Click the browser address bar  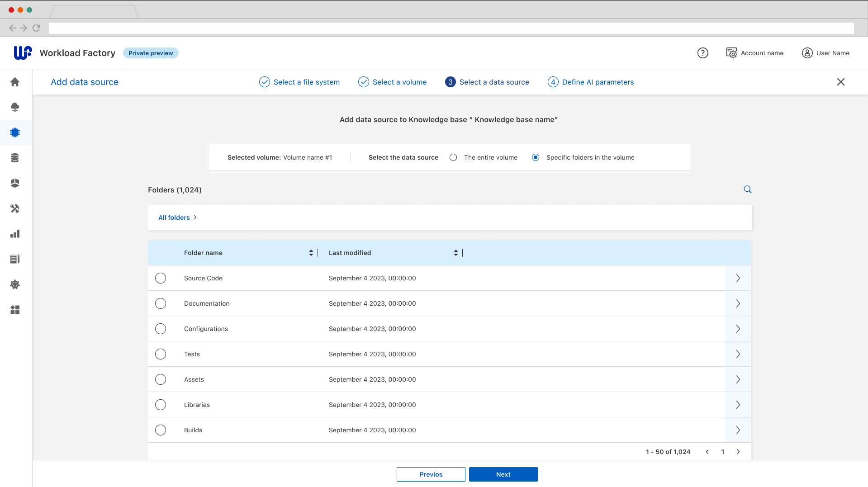tap(451, 28)
